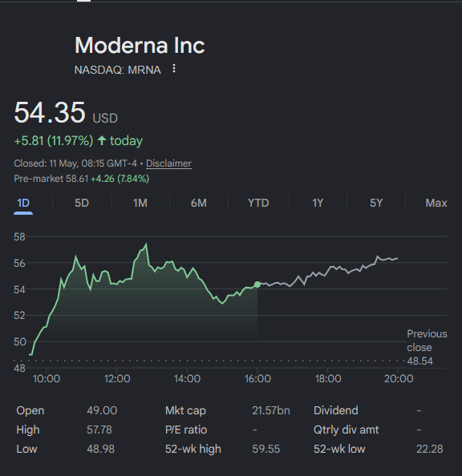Switch to the YTD chart range
The width and height of the screenshot is (462, 476).
pos(258,203)
